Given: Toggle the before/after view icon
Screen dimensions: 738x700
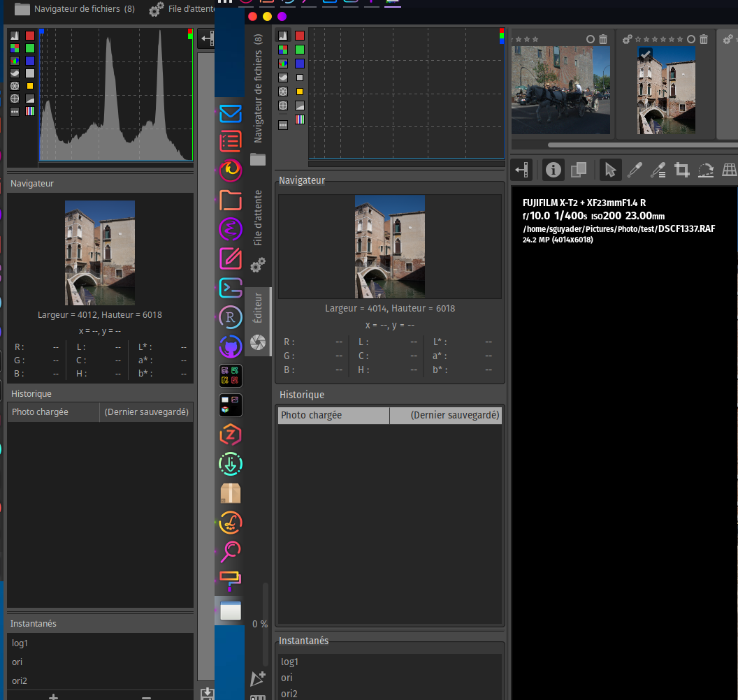Looking at the screenshot, I should coord(579,170).
